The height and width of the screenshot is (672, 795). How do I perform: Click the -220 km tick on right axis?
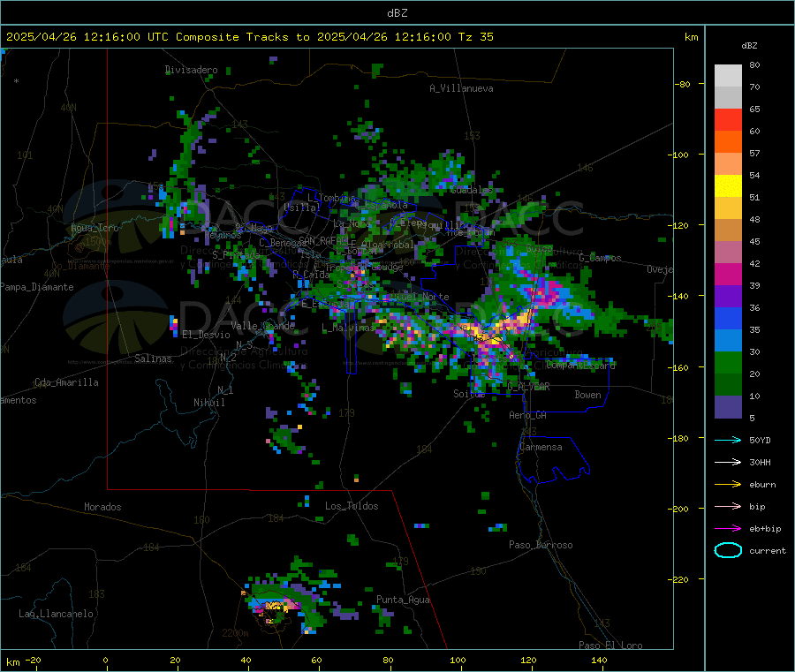coord(680,580)
